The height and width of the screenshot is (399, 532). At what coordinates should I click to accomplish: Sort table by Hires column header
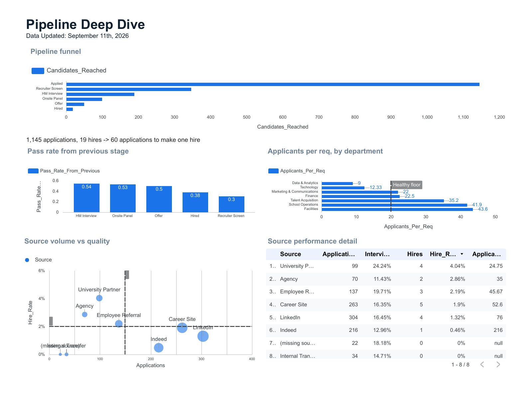pos(415,254)
